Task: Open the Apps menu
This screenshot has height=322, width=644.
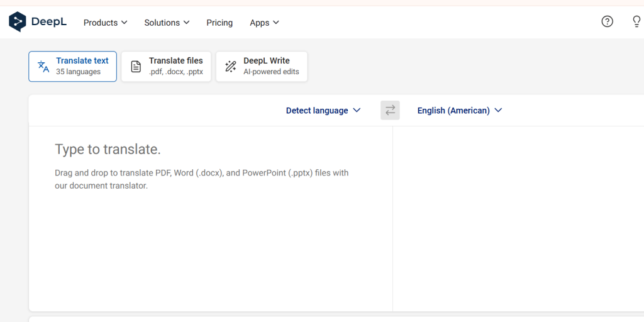Action: 265,23
